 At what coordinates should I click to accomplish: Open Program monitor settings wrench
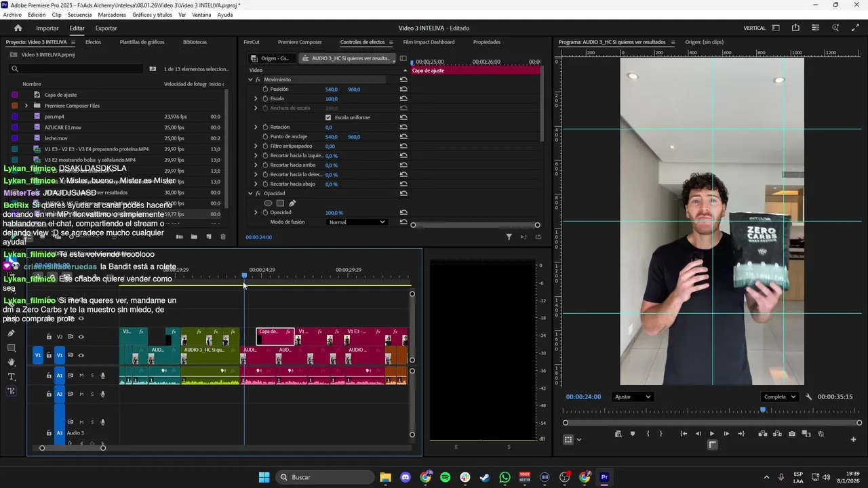(808, 396)
